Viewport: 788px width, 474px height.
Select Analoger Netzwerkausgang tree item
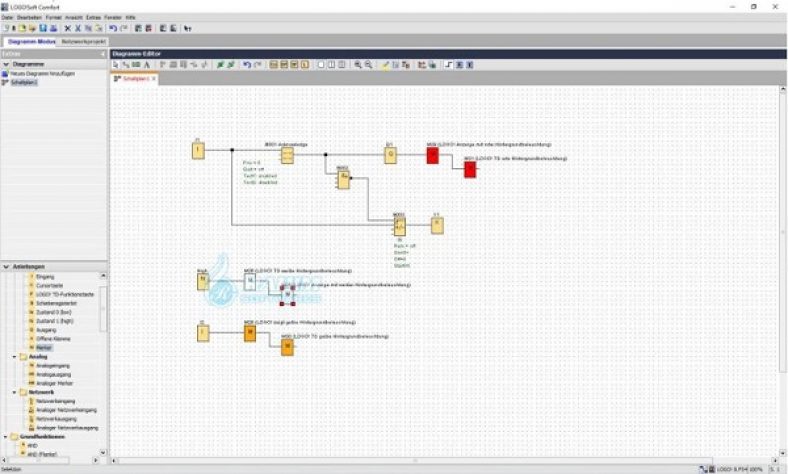tap(67, 428)
